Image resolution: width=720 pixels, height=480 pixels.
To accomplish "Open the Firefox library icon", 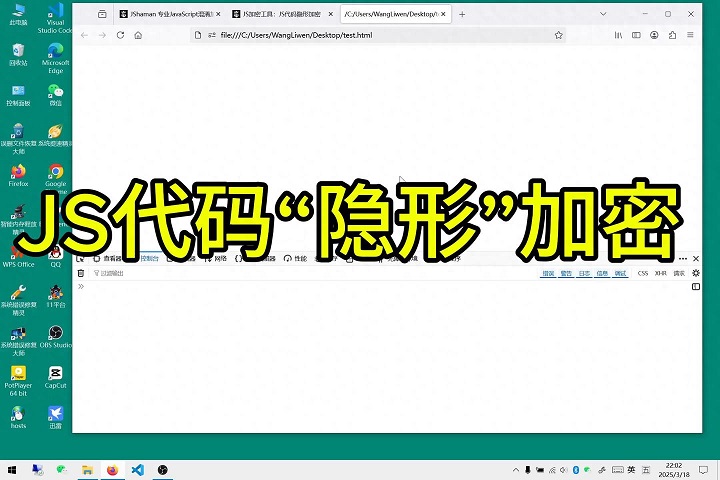I will (618, 35).
